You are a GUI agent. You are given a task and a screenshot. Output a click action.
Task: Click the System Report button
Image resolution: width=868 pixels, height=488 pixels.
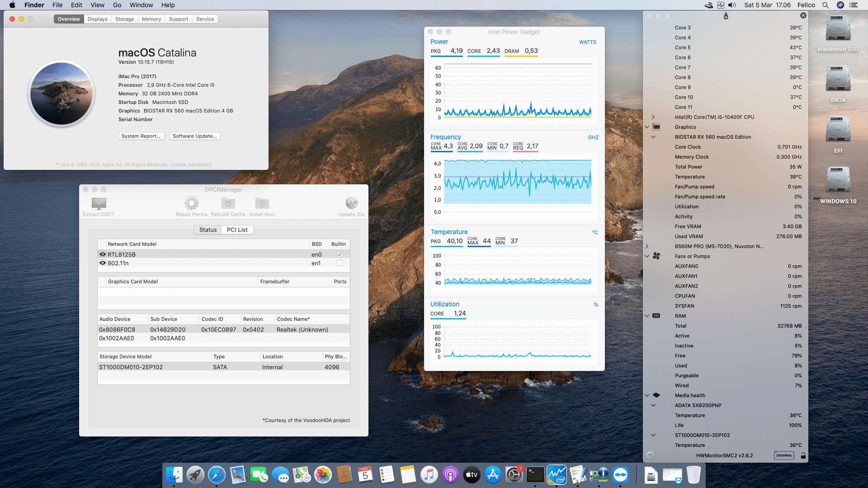coord(141,136)
